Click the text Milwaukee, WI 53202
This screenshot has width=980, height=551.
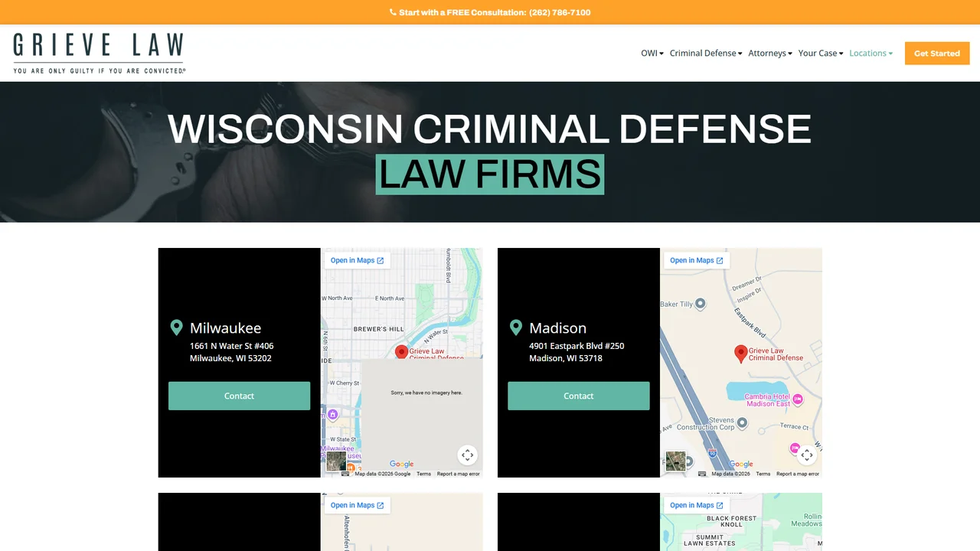(230, 358)
